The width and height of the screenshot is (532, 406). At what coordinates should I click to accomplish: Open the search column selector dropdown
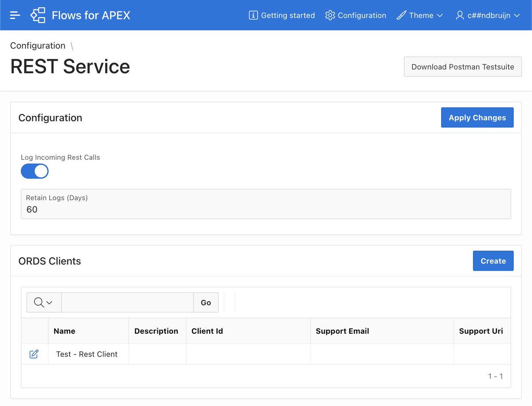tap(43, 303)
